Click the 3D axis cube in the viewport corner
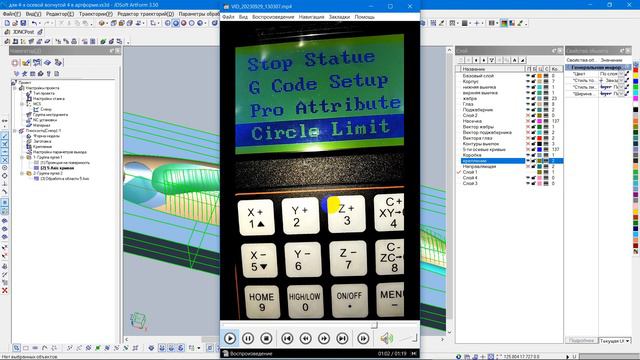 [139, 320]
